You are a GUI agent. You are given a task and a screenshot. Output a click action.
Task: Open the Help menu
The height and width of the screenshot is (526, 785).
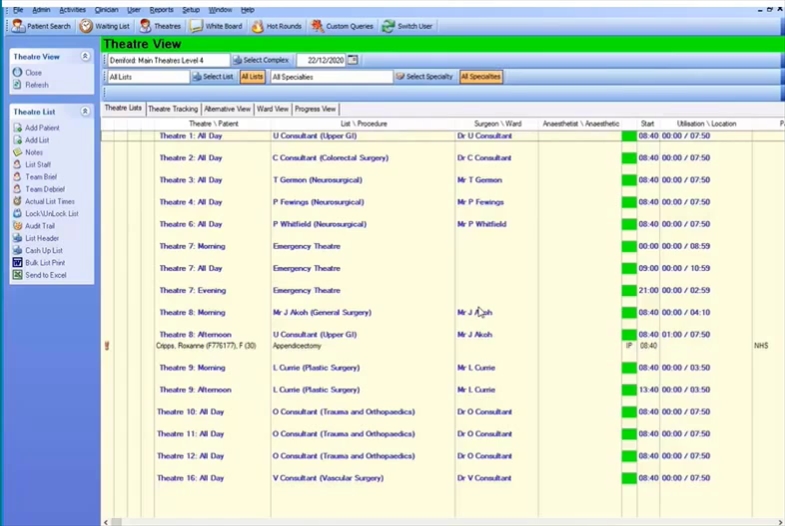pos(247,10)
